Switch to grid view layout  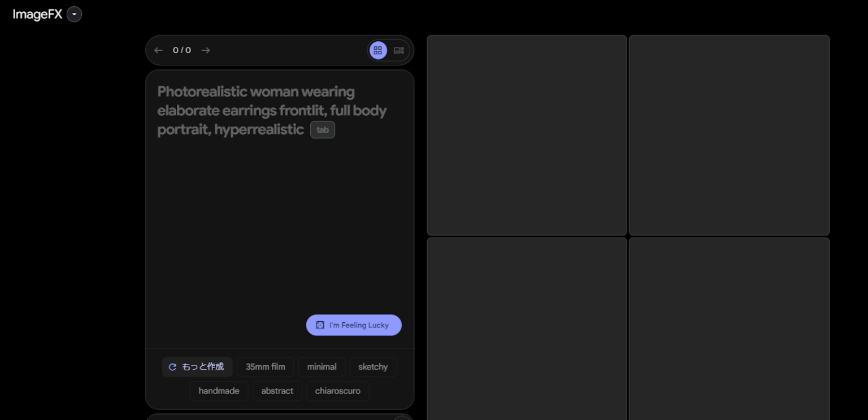point(378,50)
